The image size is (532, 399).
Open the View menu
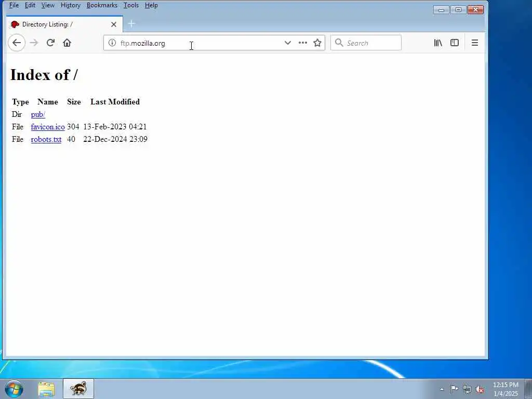48,5
